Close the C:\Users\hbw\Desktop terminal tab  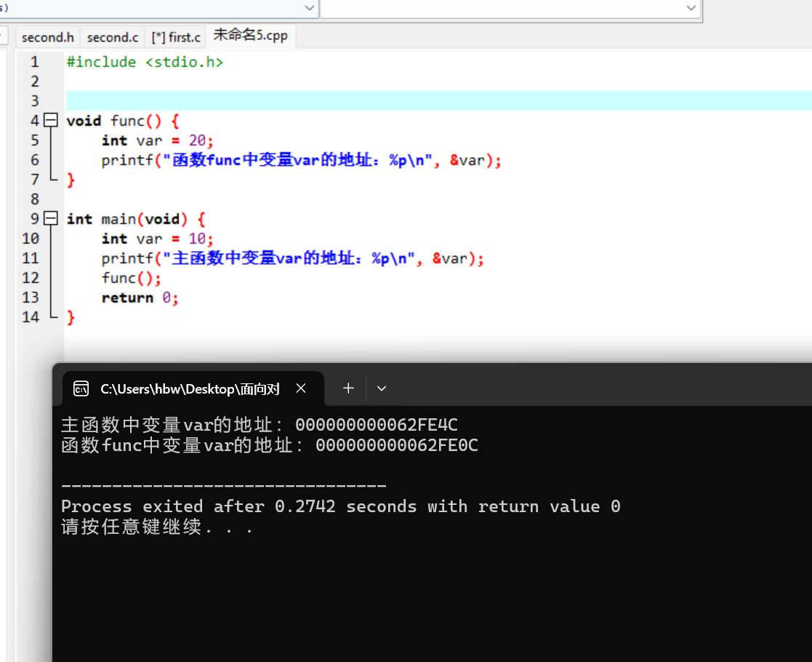[x=301, y=388]
